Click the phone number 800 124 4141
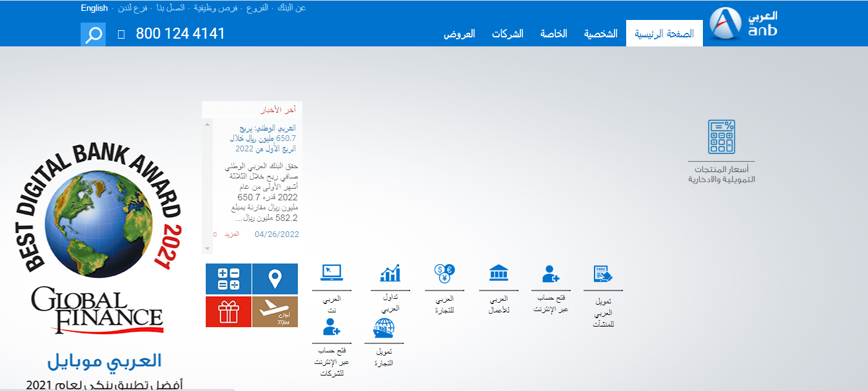This screenshot has width=868, height=391. click(181, 33)
